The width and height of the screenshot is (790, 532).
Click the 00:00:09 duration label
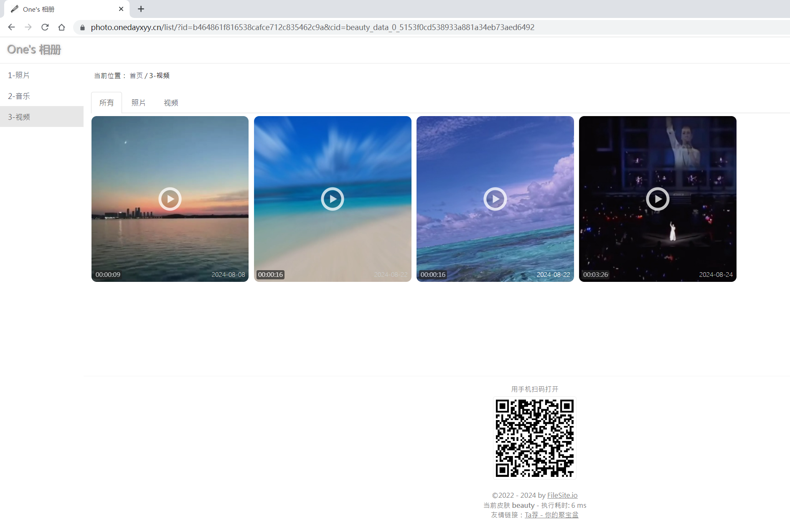(108, 275)
